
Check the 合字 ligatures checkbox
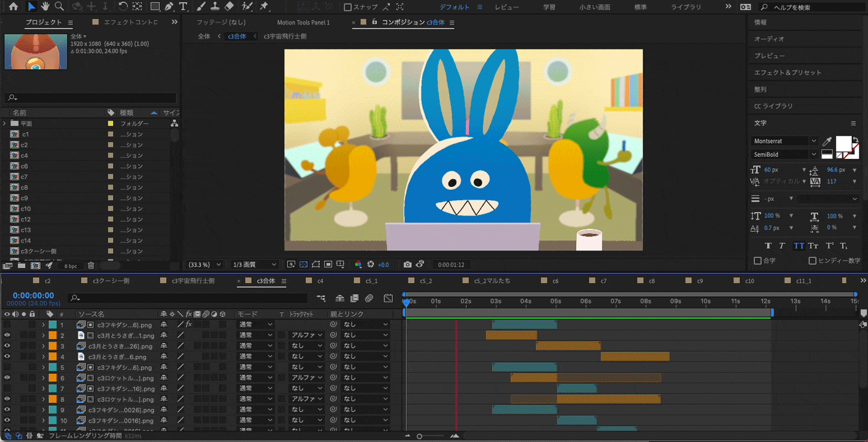758,260
